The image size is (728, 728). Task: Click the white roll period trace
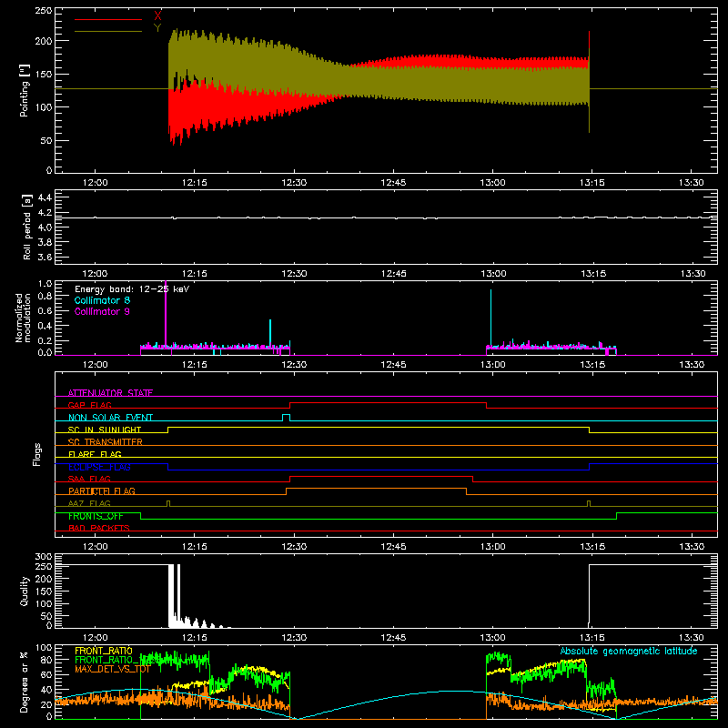[386, 217]
